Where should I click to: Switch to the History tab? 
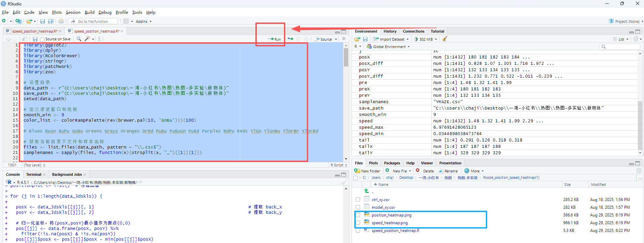[390, 31]
